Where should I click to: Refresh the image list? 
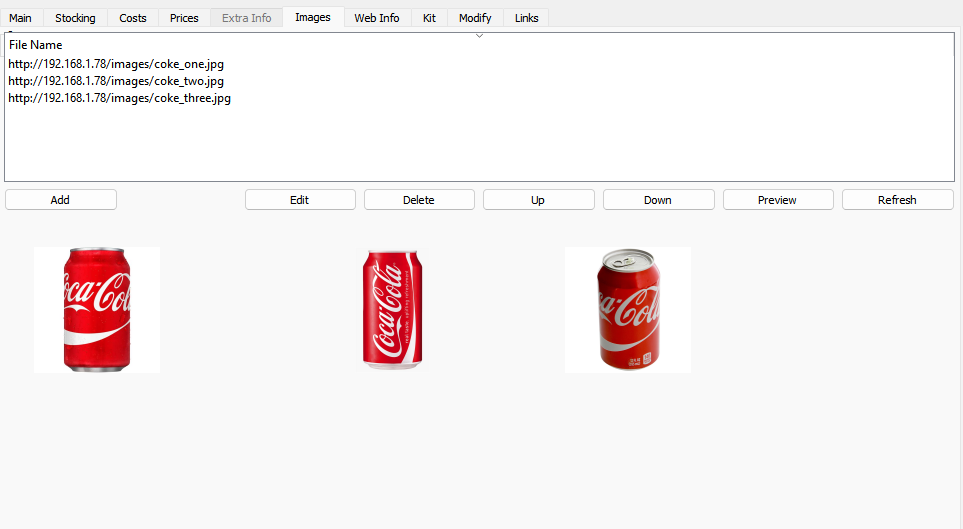click(897, 200)
